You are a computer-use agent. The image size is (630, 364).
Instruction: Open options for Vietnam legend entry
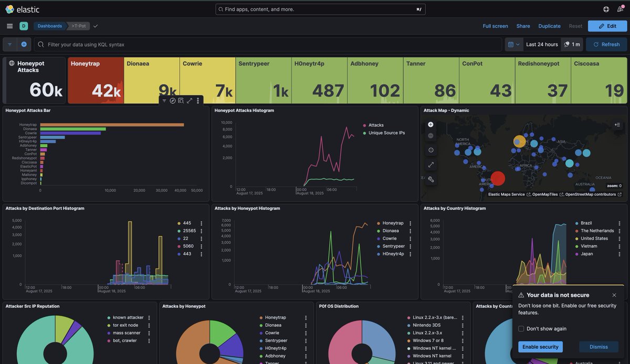619,246
